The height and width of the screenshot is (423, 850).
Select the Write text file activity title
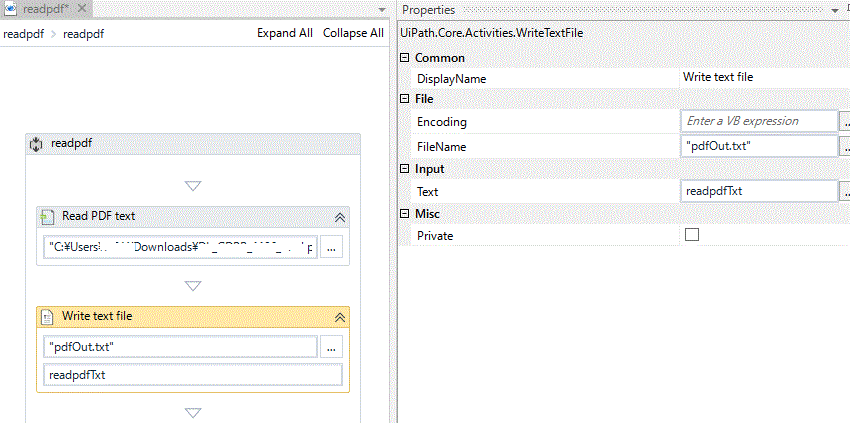[97, 316]
